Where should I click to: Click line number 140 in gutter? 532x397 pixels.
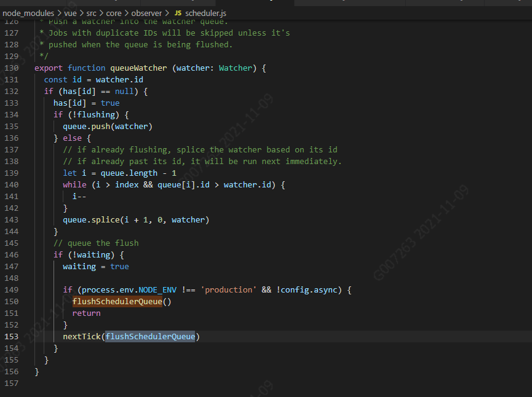click(12, 185)
